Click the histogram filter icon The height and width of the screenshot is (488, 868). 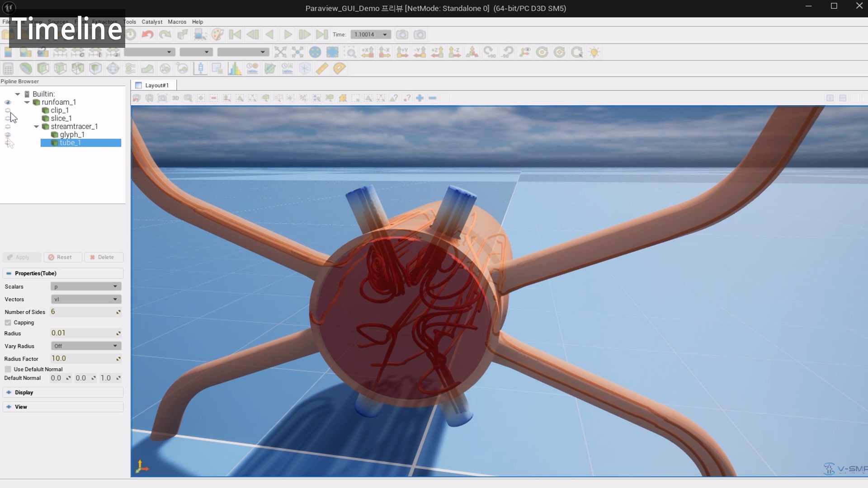(x=235, y=69)
